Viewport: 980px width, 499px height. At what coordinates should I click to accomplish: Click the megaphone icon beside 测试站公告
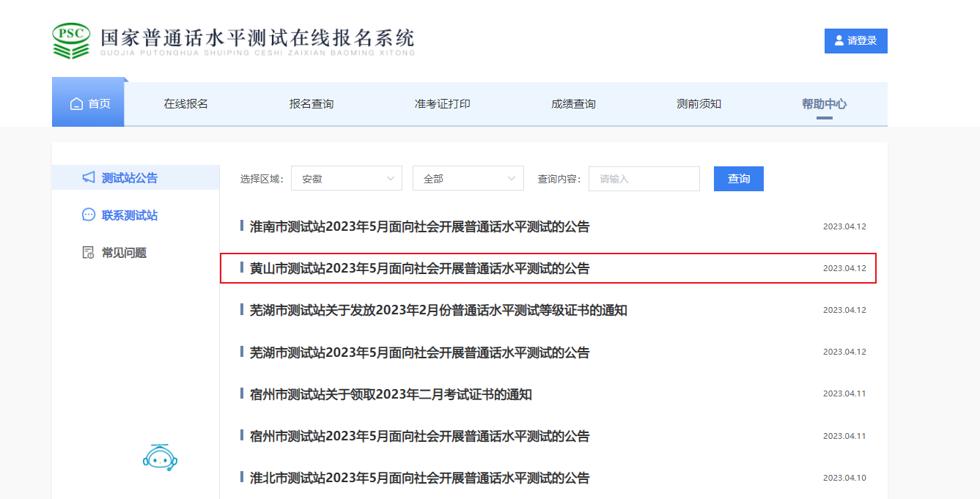tap(88, 178)
